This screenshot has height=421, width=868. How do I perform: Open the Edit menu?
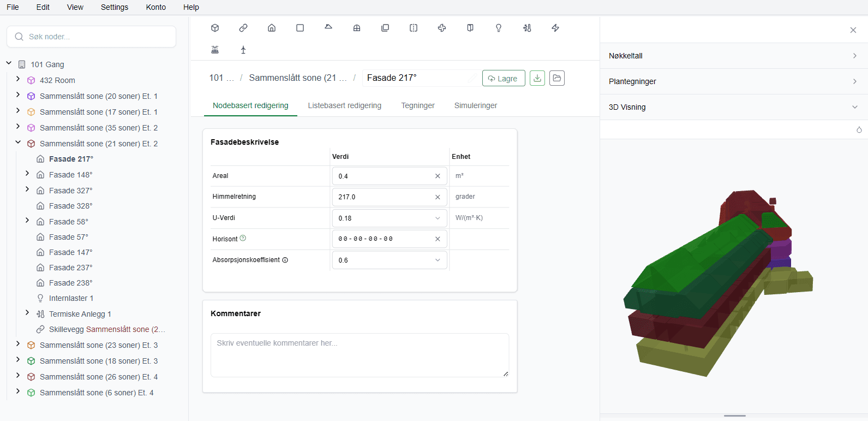click(x=43, y=7)
